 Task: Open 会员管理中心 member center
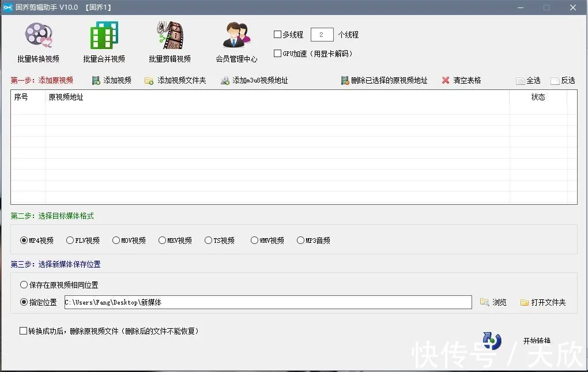pos(236,42)
